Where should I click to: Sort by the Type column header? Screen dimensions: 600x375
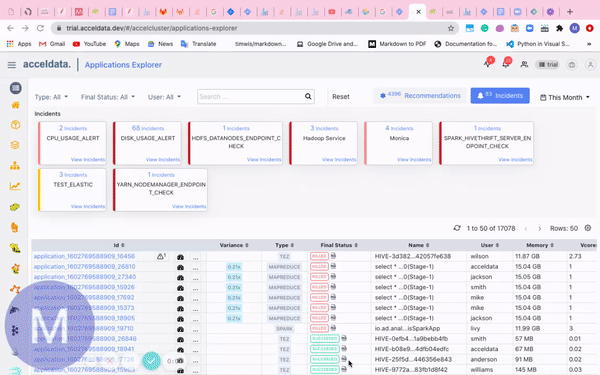284,245
